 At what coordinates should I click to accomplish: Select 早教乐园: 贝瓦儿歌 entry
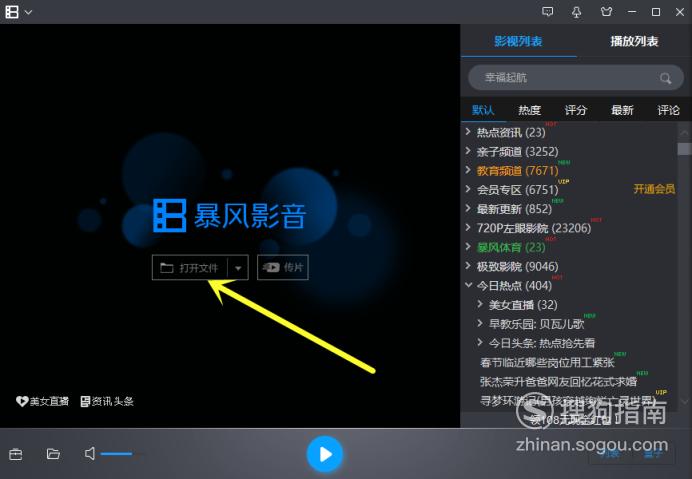click(x=536, y=324)
